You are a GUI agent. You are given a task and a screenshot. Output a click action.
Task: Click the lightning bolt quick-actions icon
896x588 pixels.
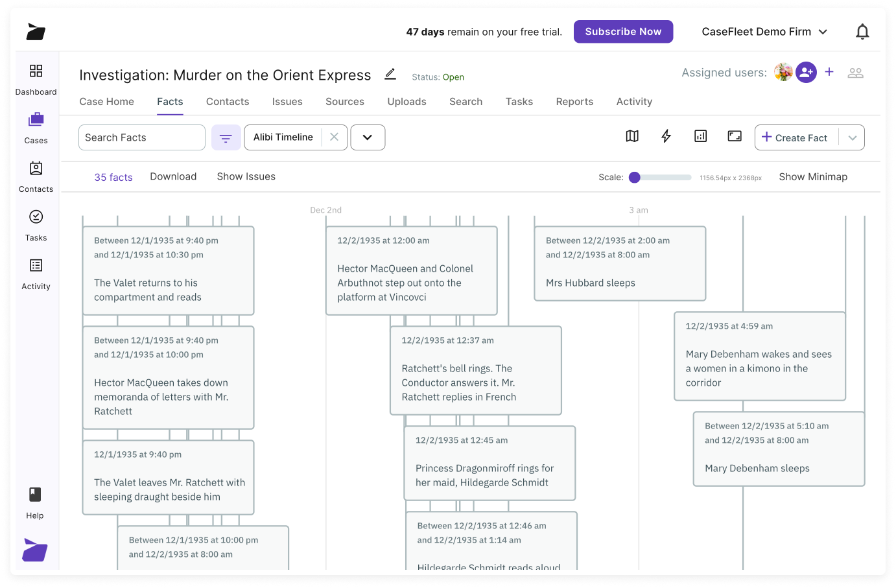(666, 137)
